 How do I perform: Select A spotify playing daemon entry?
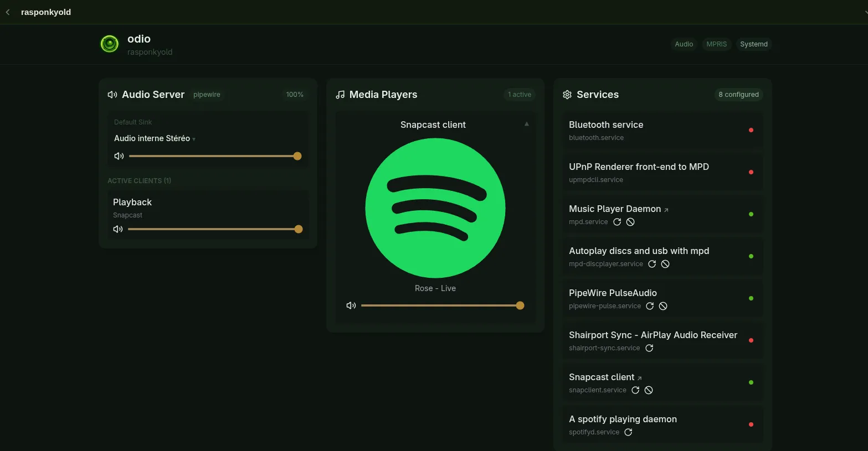(x=663, y=425)
